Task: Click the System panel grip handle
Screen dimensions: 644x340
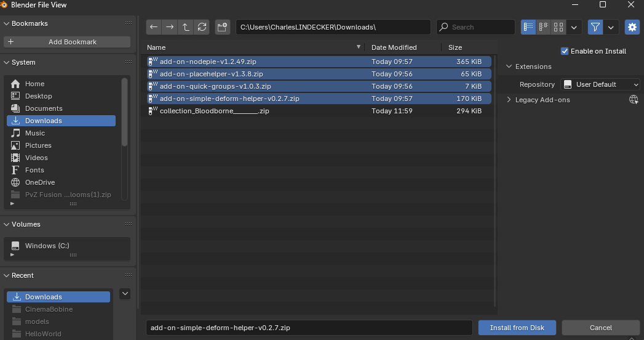Action: [x=129, y=62]
